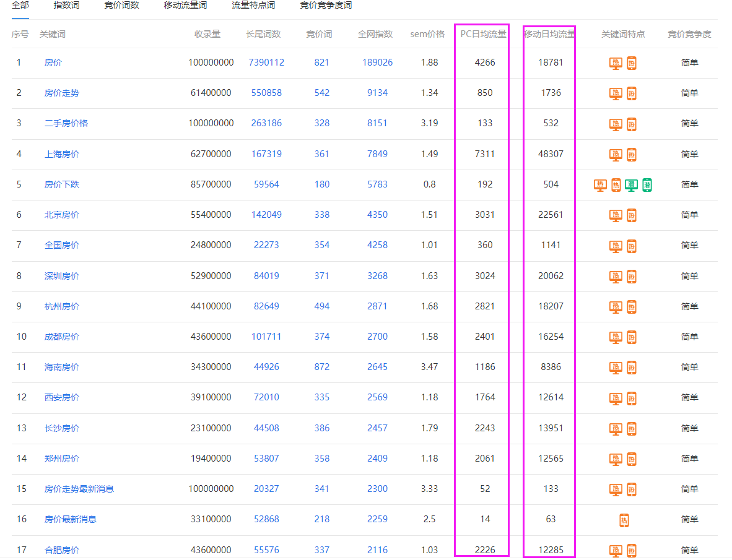Viewport: 732px width, 560px height.
Task: Click the 全网指数 column header
Action: pos(375,34)
